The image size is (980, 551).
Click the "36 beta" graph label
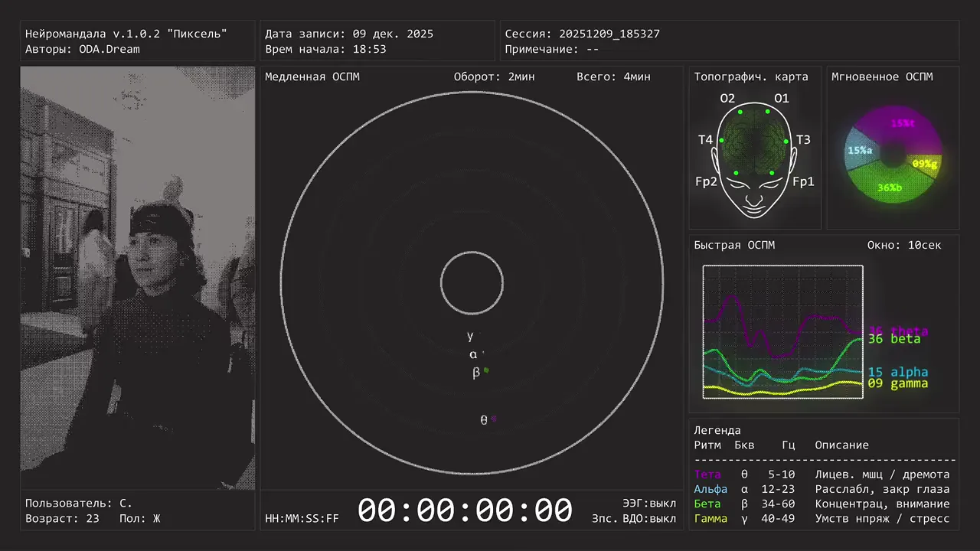click(x=894, y=339)
